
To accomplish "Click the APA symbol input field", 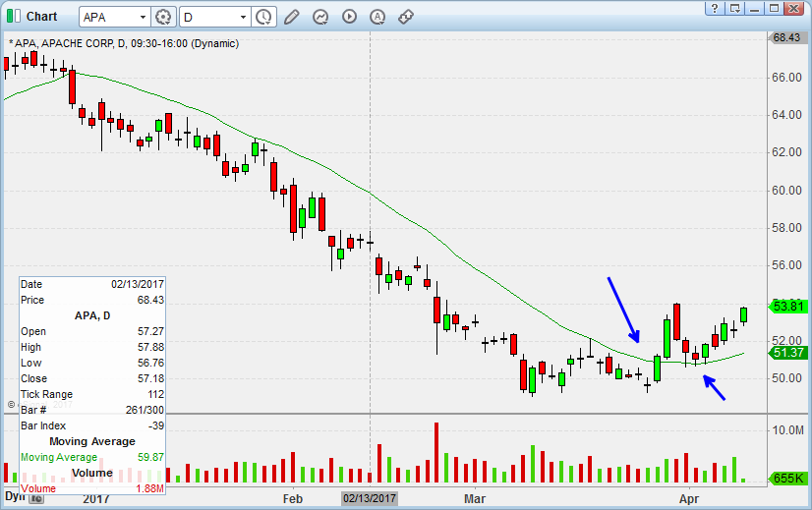I will [x=106, y=17].
